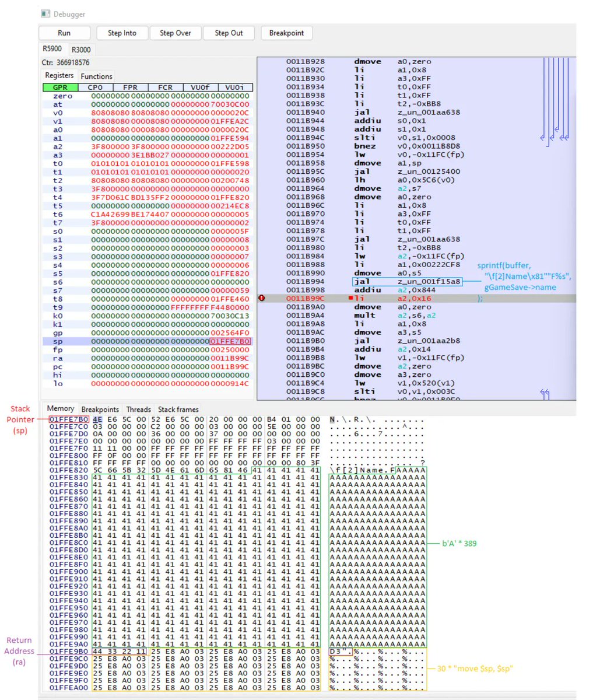Image resolution: width=593 pixels, height=700 pixels.
Task: Select the pc register row
Action: pos(148,366)
